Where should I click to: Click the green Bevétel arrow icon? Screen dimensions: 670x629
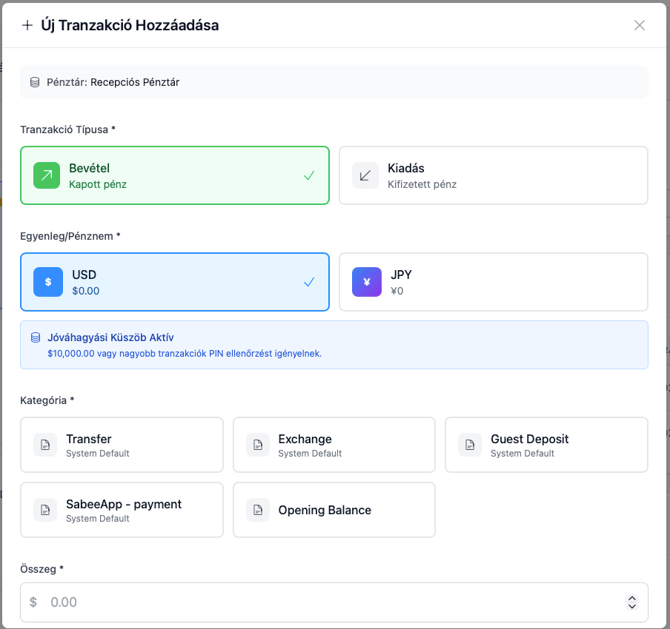tap(47, 175)
